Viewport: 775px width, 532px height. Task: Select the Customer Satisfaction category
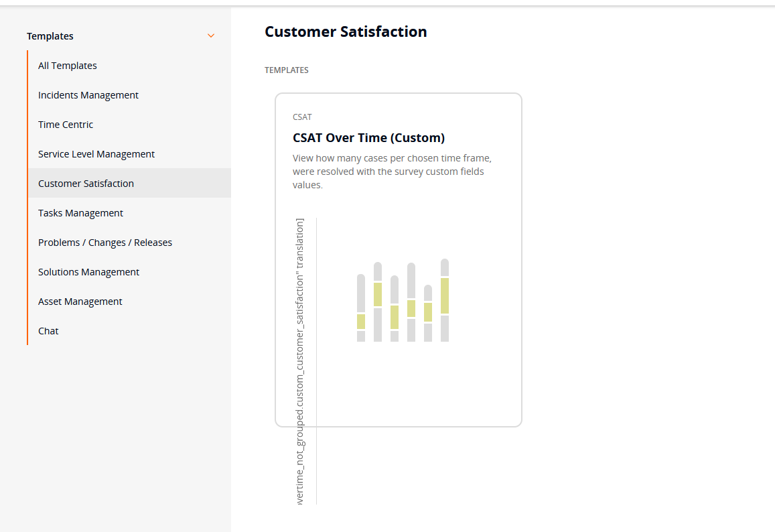tap(86, 183)
